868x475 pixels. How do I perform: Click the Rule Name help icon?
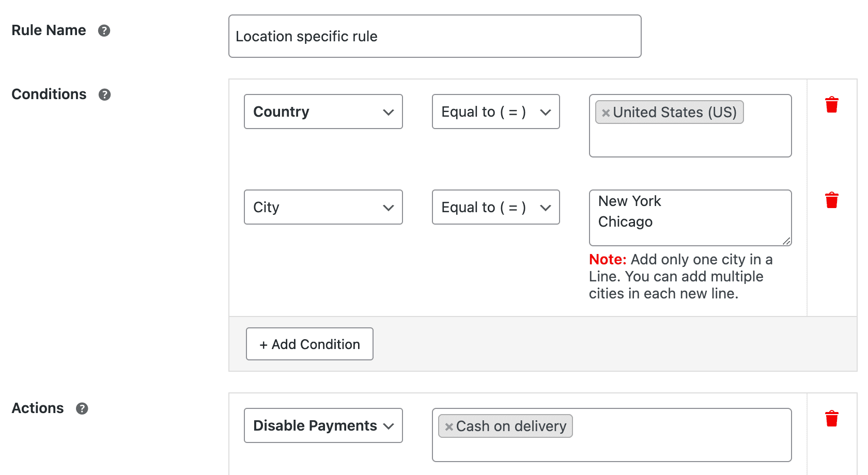point(104,30)
